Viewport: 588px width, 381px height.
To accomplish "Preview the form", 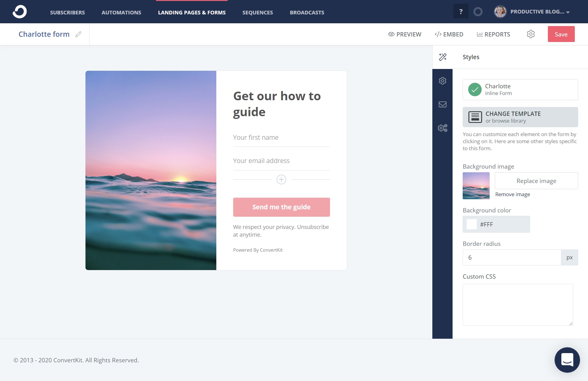I will (x=404, y=34).
